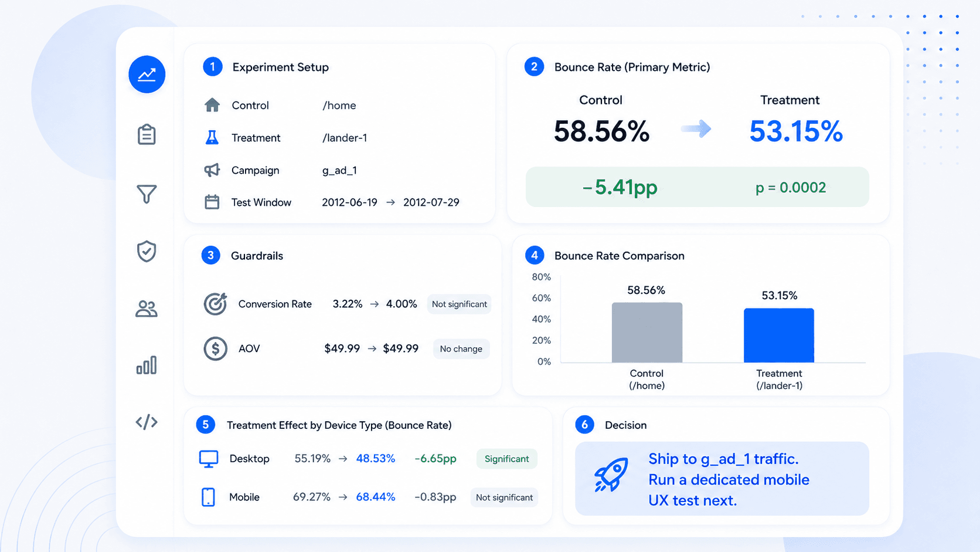Click the 2012-06-19 start date
980x552 pixels.
[x=349, y=202]
